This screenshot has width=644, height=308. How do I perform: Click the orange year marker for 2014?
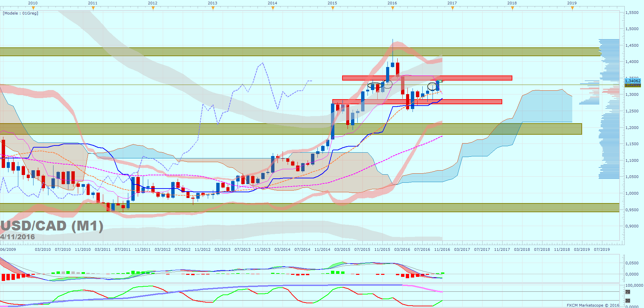[x=273, y=8]
